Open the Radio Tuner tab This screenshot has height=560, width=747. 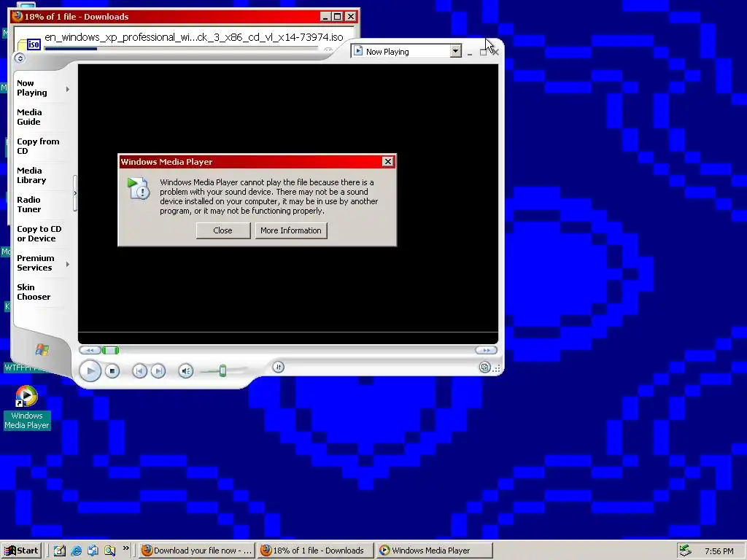coord(29,204)
